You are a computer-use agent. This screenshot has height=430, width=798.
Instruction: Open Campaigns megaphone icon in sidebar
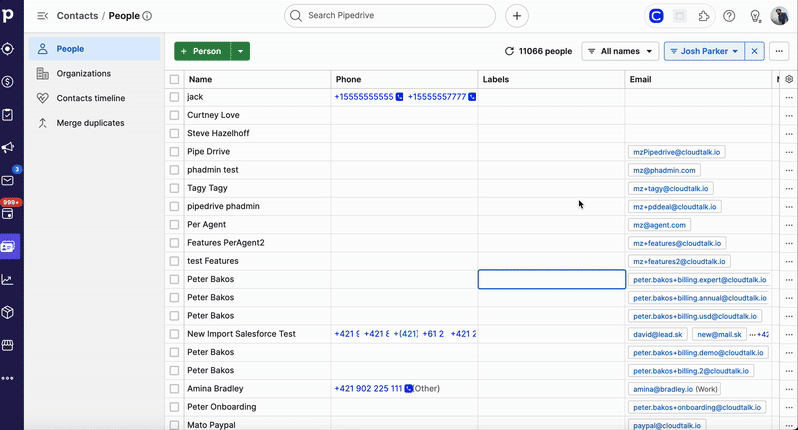point(8,148)
